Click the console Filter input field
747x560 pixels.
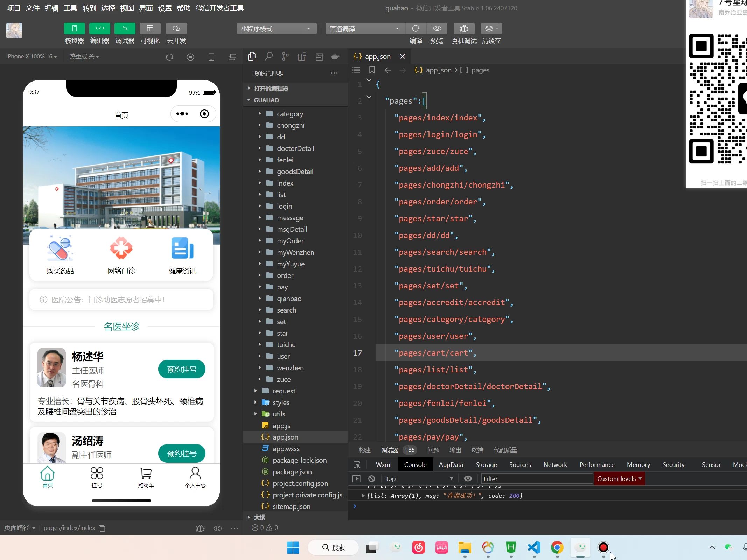pyautogui.click(x=537, y=478)
